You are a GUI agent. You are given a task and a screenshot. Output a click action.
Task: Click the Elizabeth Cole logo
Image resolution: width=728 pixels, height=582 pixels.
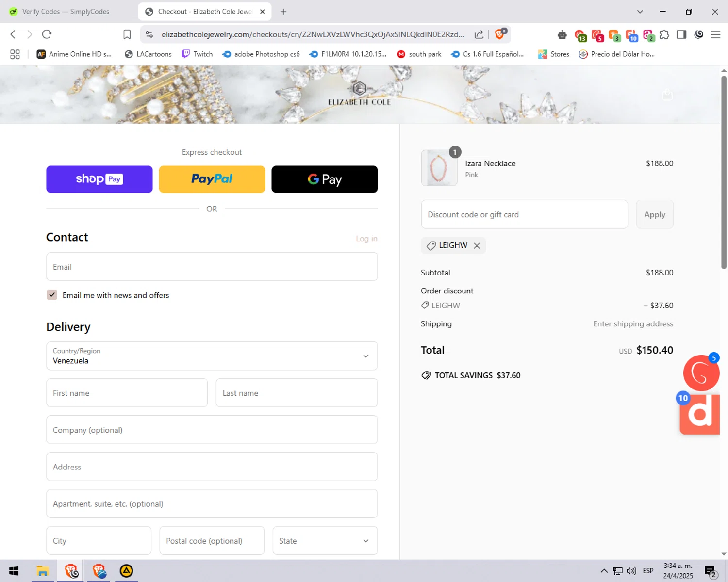[x=359, y=94]
